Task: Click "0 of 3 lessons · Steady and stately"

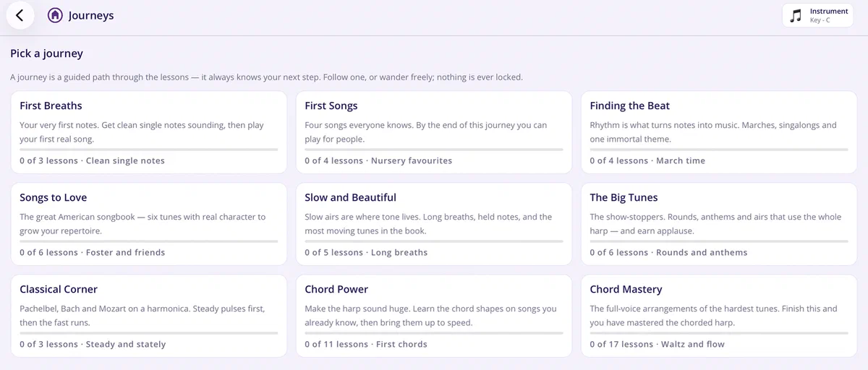Action: [93, 344]
